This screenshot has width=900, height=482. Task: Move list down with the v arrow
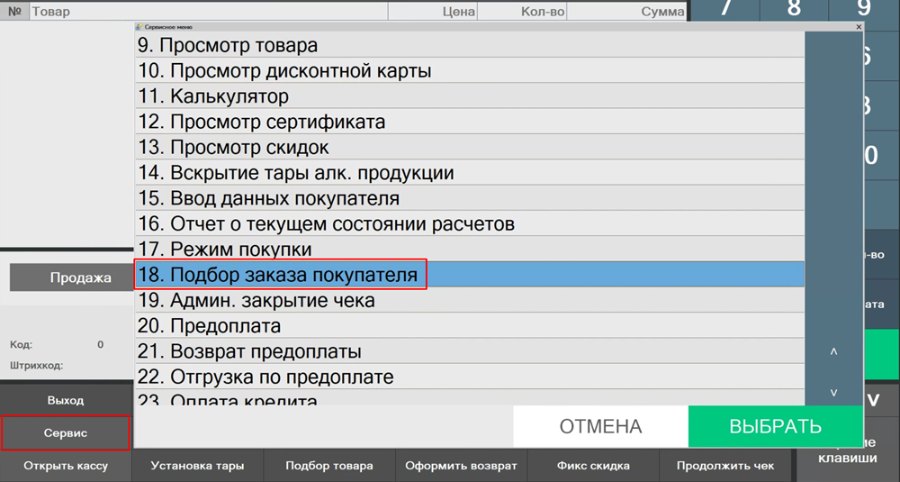pos(834,392)
